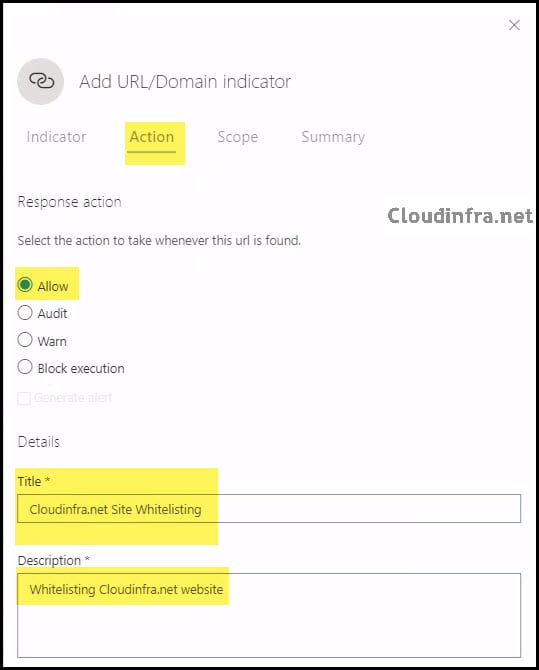Click the 'Select the action to take' text
539x670 pixels.
pyautogui.click(x=159, y=241)
